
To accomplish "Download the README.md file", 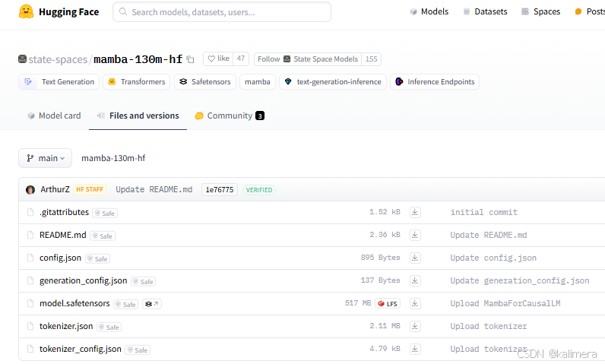I will pos(415,235).
